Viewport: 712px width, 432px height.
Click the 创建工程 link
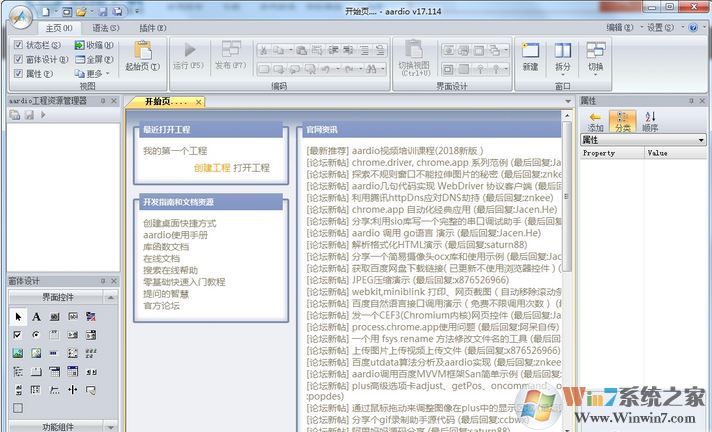click(211, 167)
